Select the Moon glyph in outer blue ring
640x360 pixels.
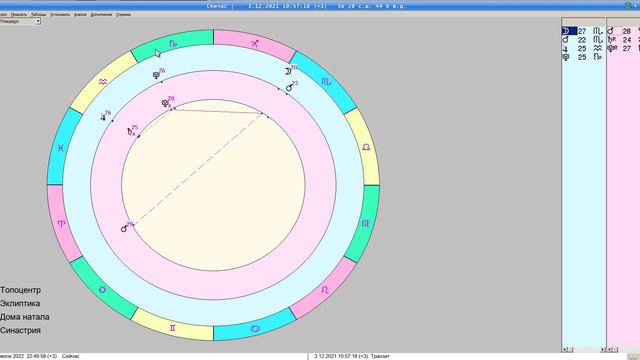point(288,71)
